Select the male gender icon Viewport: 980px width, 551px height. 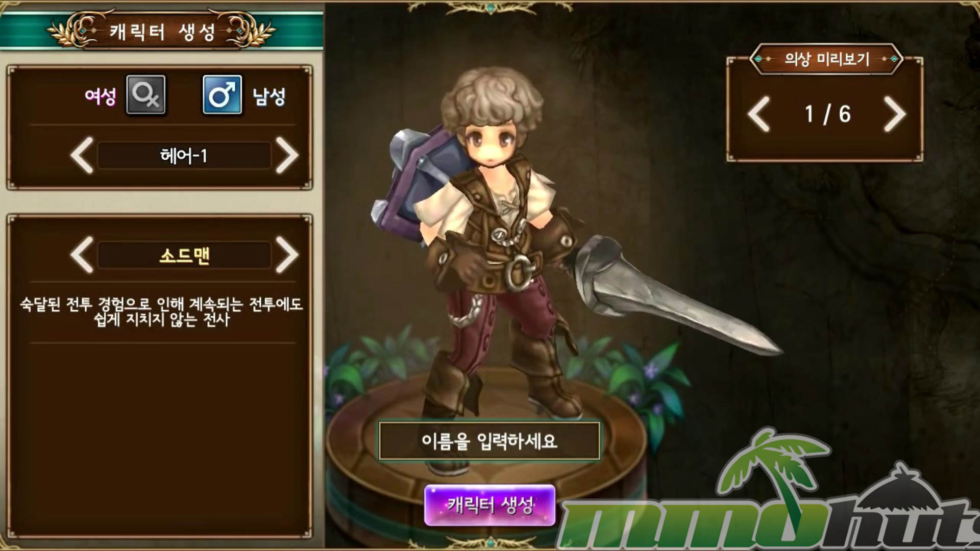tap(222, 95)
